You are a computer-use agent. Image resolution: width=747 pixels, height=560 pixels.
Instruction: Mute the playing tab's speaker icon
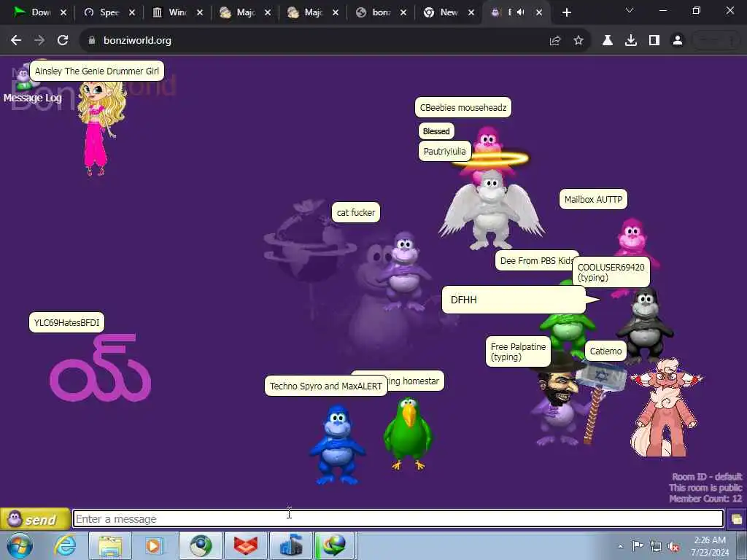(521, 12)
